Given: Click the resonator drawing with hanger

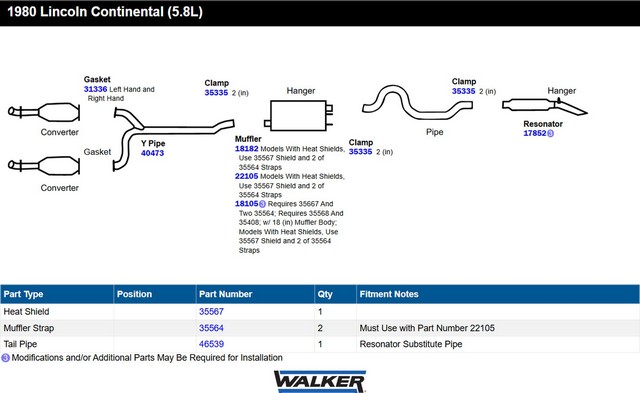Looking at the screenshot, I should tap(544, 106).
